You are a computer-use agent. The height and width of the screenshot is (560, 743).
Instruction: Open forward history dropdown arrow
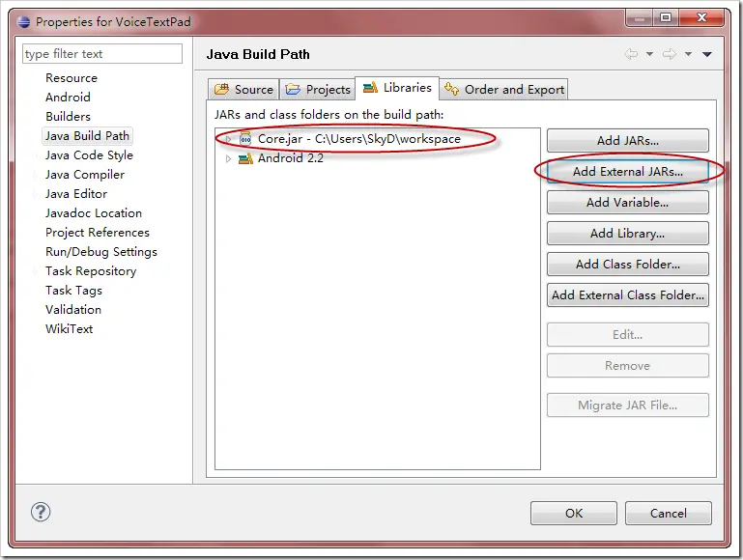click(688, 54)
